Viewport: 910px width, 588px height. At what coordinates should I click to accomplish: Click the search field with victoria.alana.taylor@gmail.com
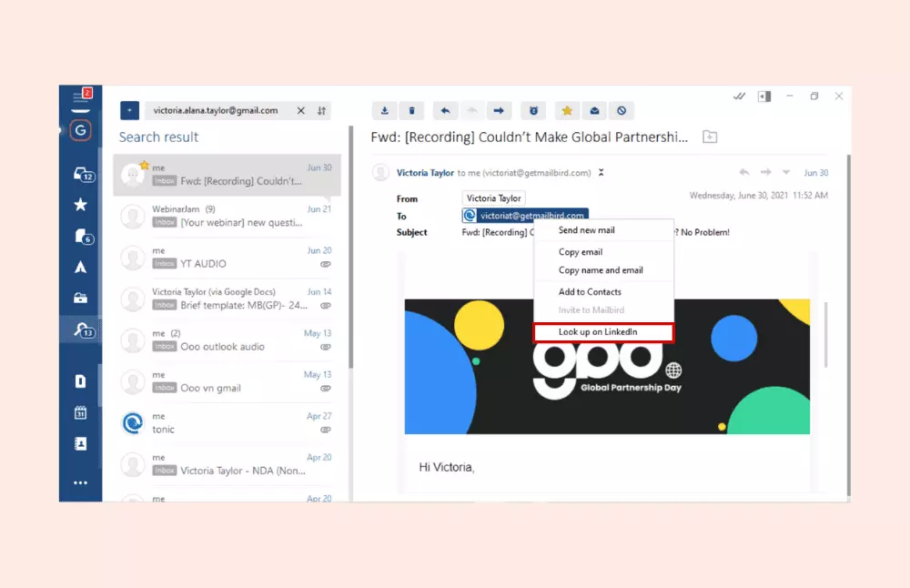click(219, 110)
